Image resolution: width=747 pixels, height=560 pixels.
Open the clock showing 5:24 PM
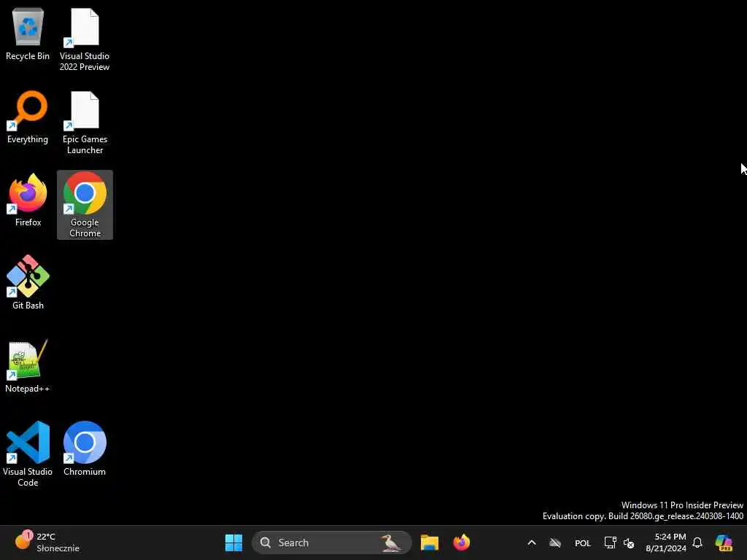[665, 542]
